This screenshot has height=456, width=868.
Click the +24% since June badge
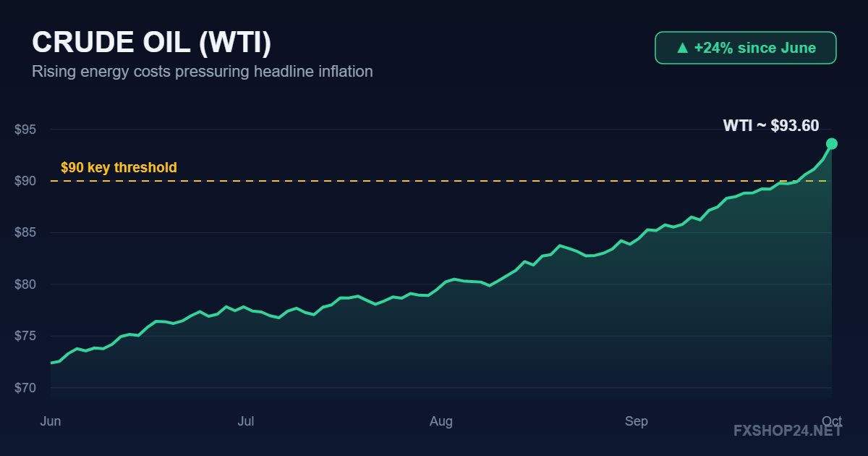point(746,48)
